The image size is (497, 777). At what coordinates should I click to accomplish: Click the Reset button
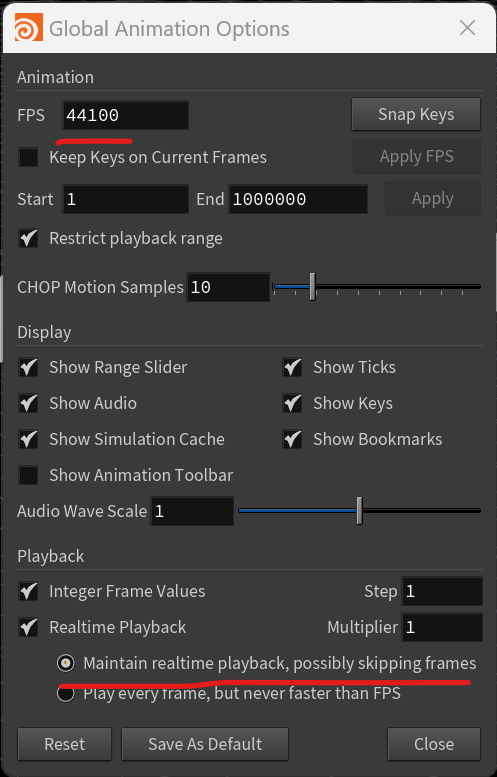pyautogui.click(x=64, y=744)
